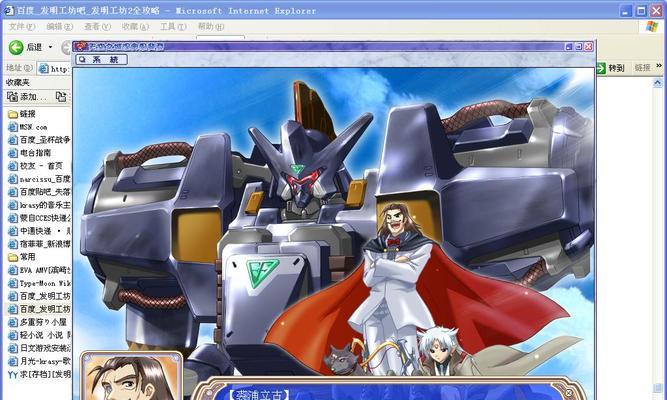Open the 月光-krasy favorite

[x=39, y=361]
